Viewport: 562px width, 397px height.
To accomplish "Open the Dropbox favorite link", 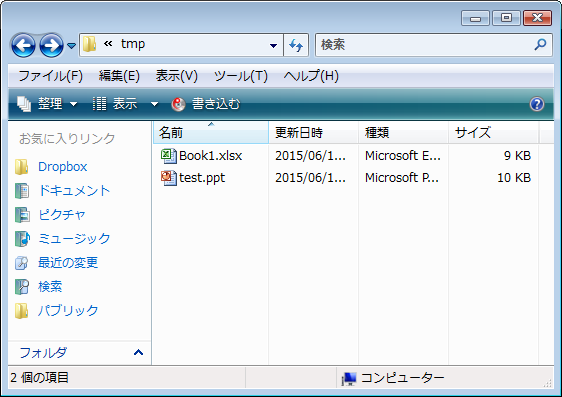I will (x=63, y=167).
